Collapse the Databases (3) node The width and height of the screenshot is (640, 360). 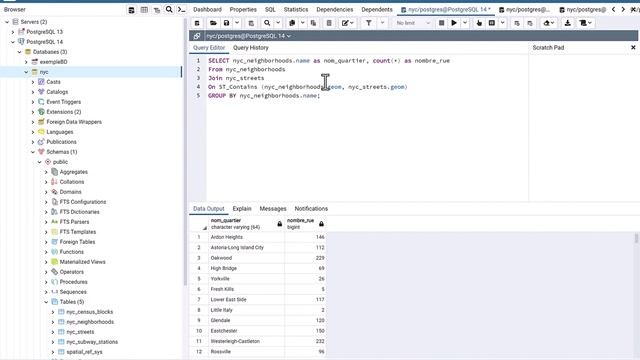20,52
